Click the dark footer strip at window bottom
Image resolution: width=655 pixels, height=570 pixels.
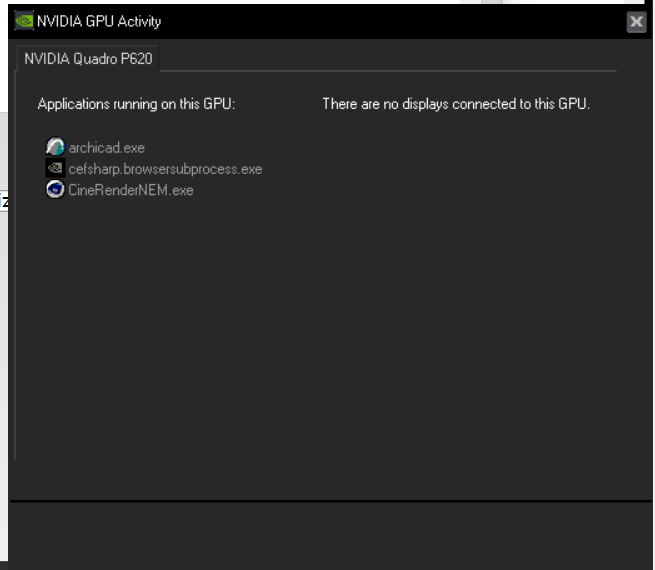point(330,530)
